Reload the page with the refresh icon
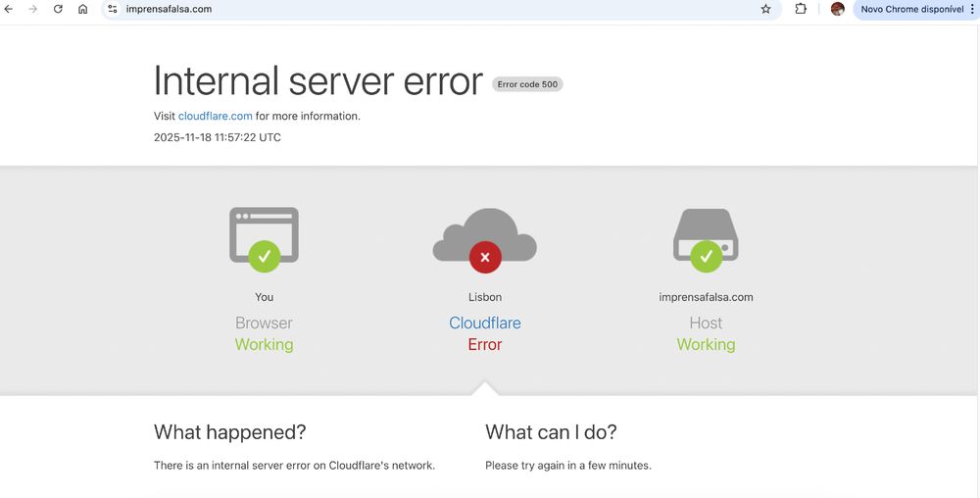 click(58, 9)
